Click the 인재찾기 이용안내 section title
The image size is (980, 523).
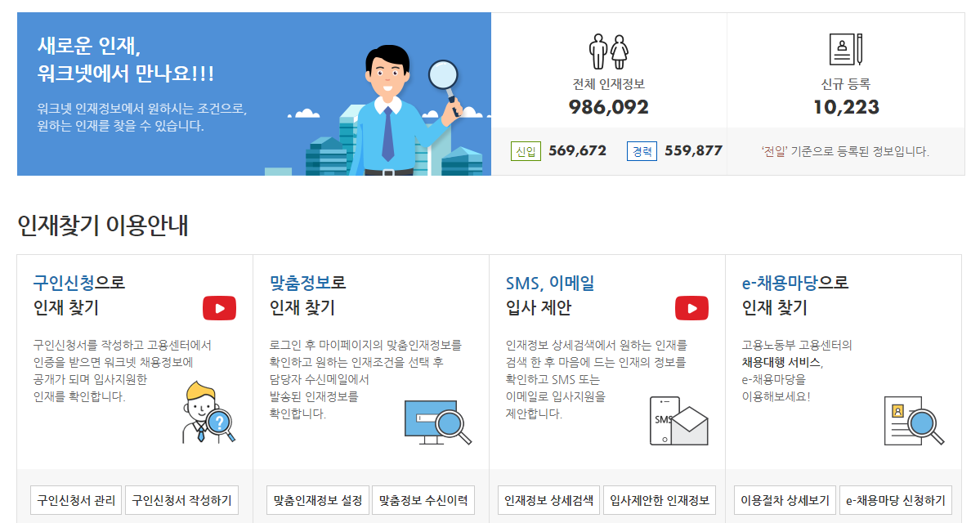(x=102, y=226)
